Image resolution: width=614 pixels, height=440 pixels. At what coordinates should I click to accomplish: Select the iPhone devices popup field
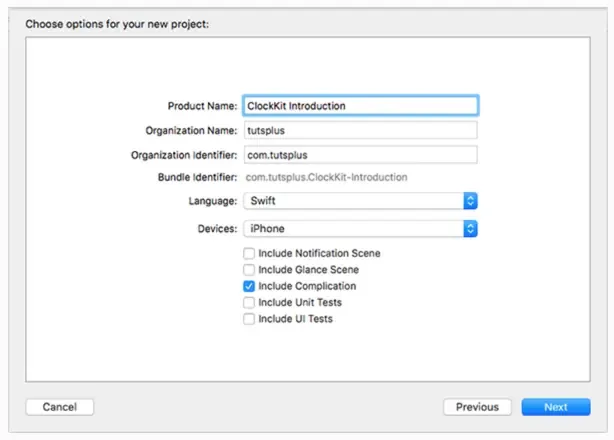(x=360, y=229)
